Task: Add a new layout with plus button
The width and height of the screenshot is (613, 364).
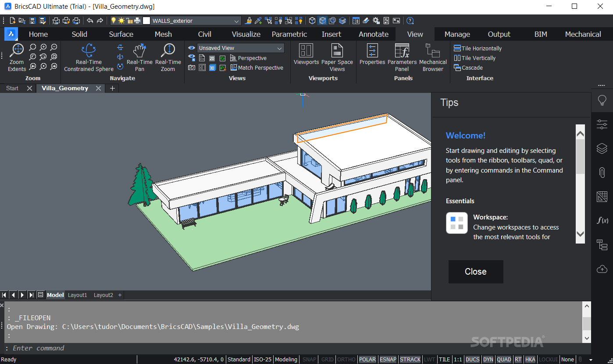Action: 120,295
